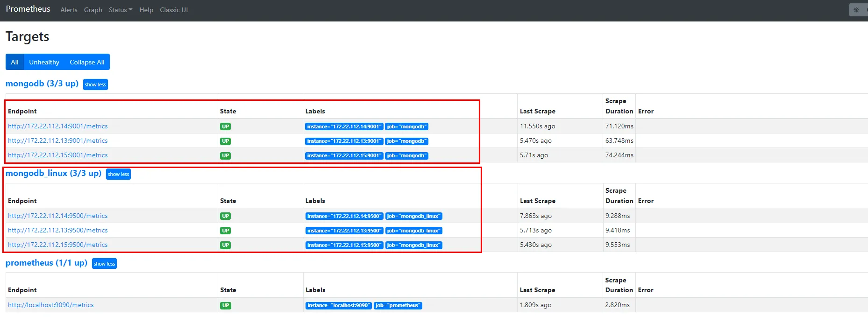This screenshot has width=868, height=323.
Task: Open the Help menu item
Action: (146, 10)
